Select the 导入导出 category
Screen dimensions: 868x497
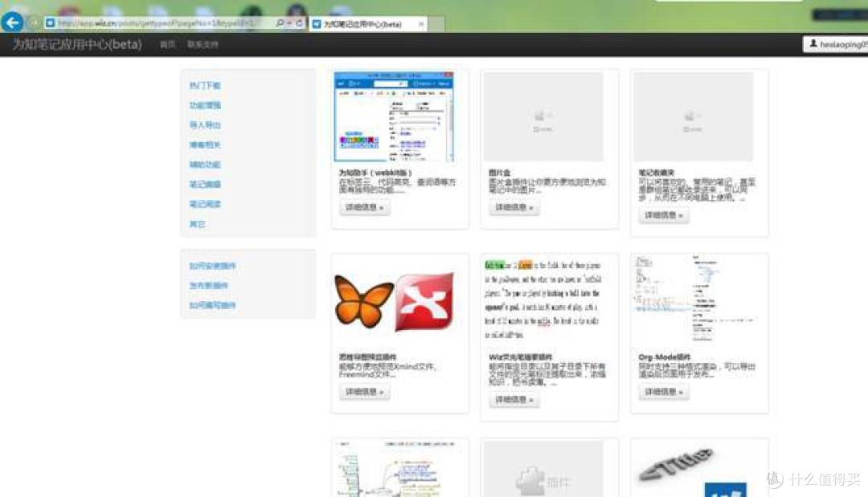tap(205, 125)
